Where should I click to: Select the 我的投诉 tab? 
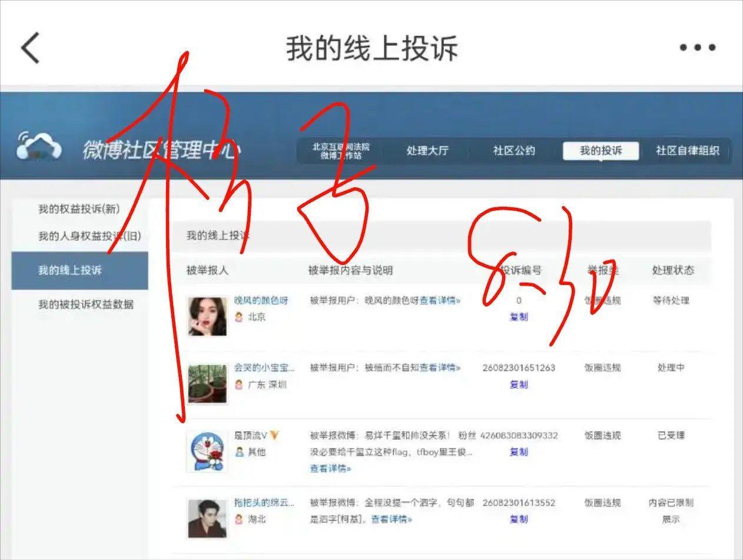pyautogui.click(x=601, y=151)
